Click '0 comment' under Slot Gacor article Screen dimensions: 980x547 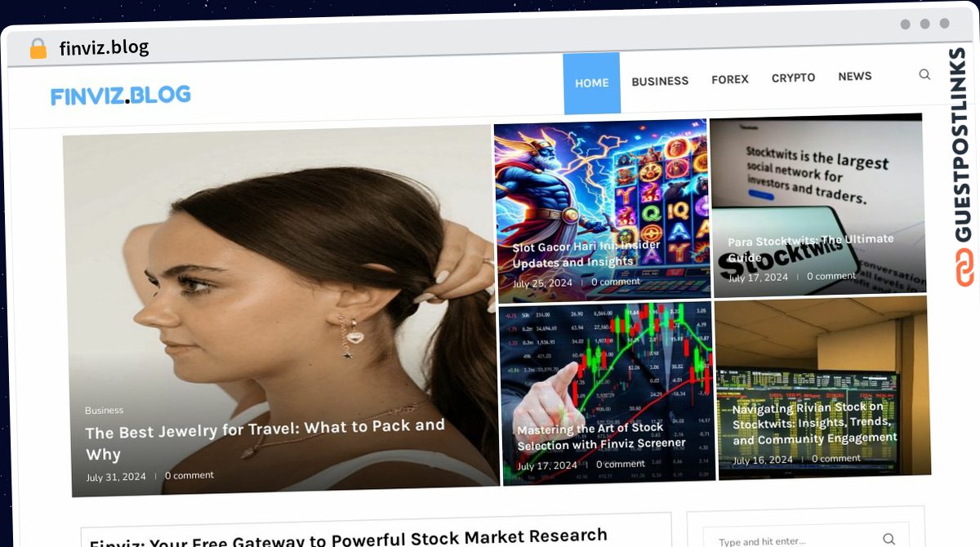[x=616, y=282]
